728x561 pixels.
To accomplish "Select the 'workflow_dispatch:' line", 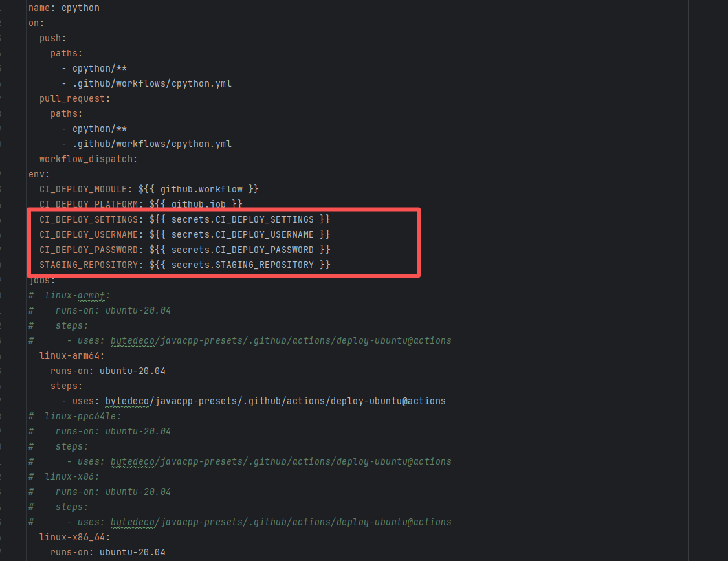I will (88, 159).
